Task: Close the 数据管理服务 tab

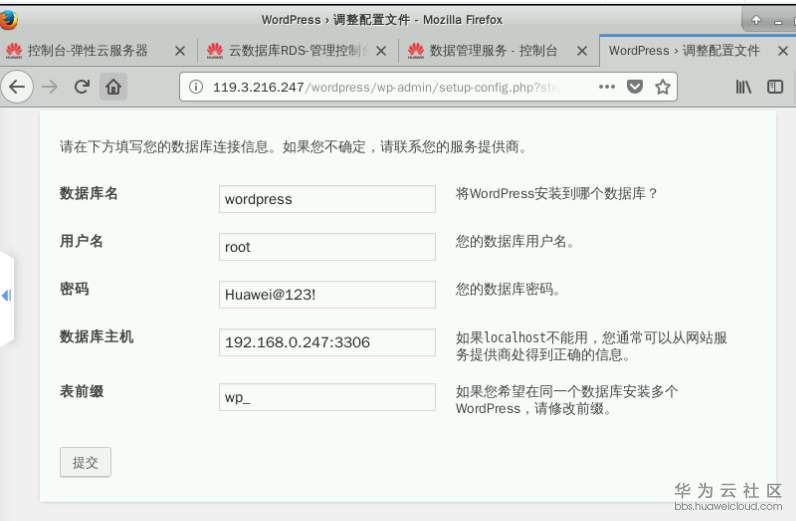Action: tap(582, 51)
